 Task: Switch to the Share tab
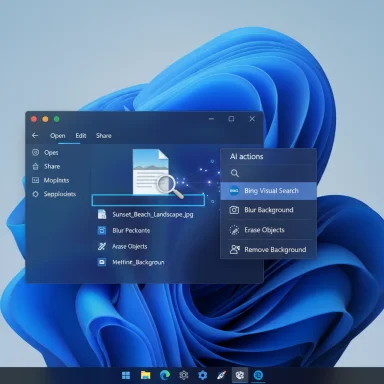(104, 136)
